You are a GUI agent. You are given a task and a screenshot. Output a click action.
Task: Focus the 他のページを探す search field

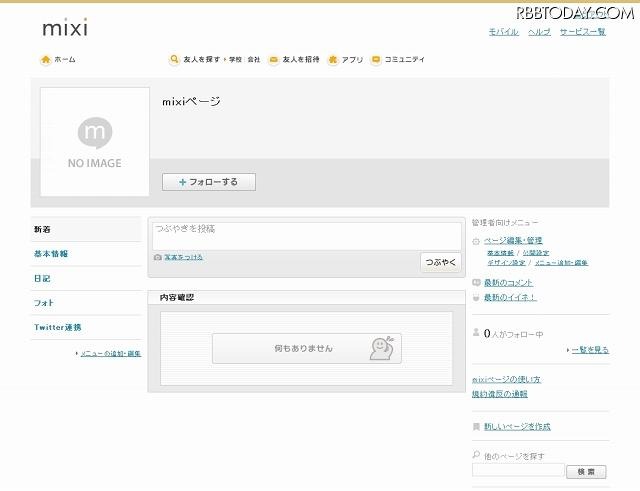[518, 470]
